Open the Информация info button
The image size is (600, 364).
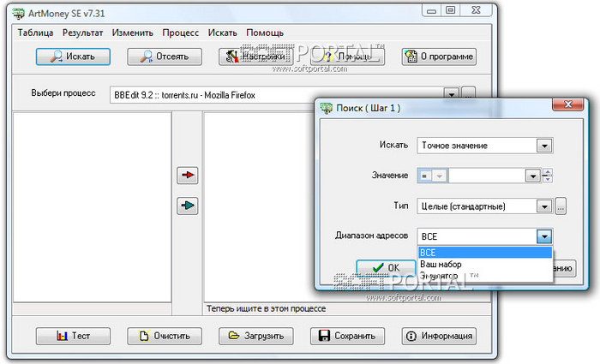pos(438,336)
